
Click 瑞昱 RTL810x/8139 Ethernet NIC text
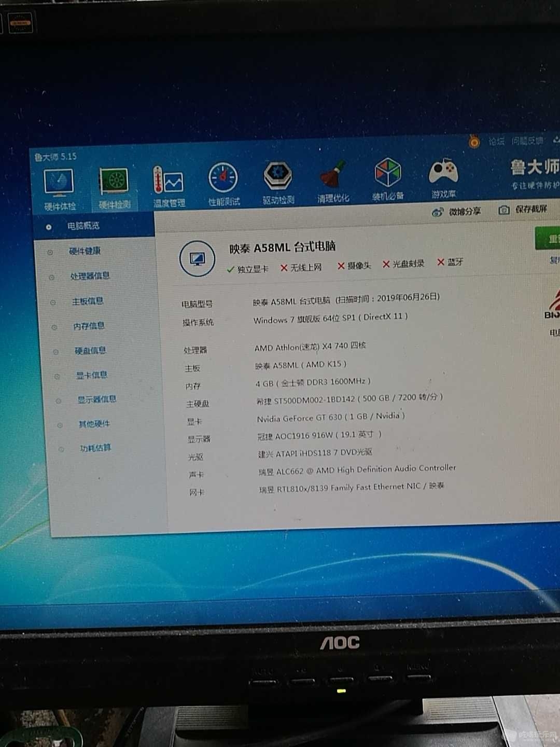click(352, 487)
